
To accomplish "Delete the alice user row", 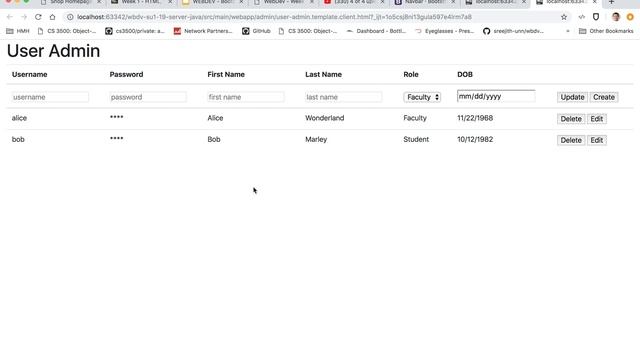I will 571,119.
